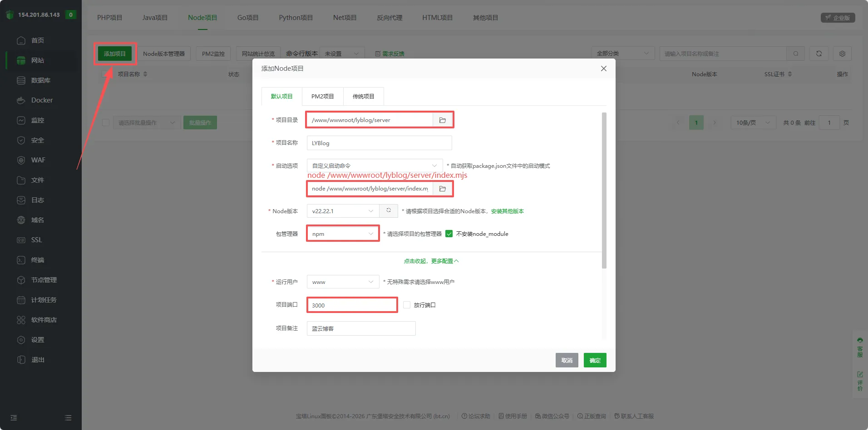Viewport: 868px width, 430px height.
Task: Open list settings gear icon
Action: pos(842,54)
